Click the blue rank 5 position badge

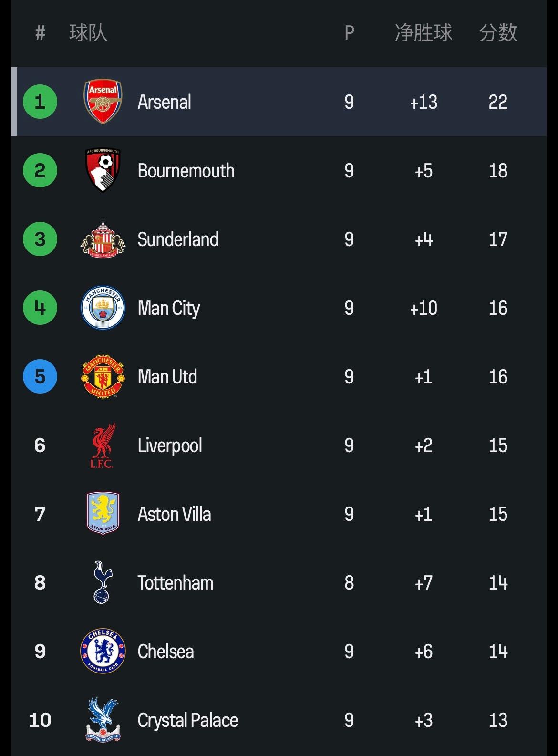point(40,376)
